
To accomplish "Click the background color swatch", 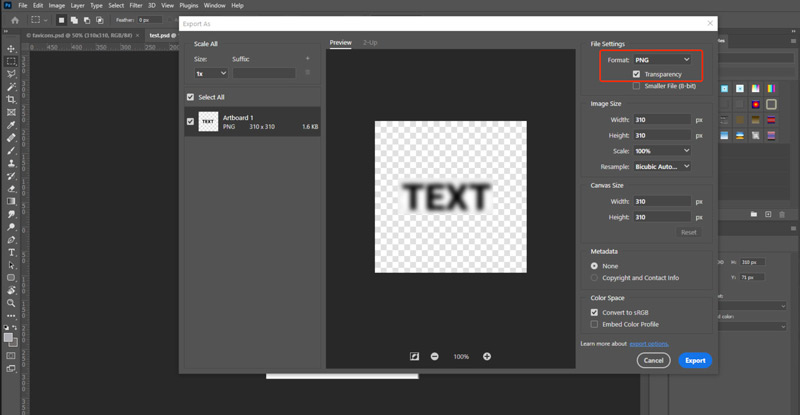I will coord(14,344).
